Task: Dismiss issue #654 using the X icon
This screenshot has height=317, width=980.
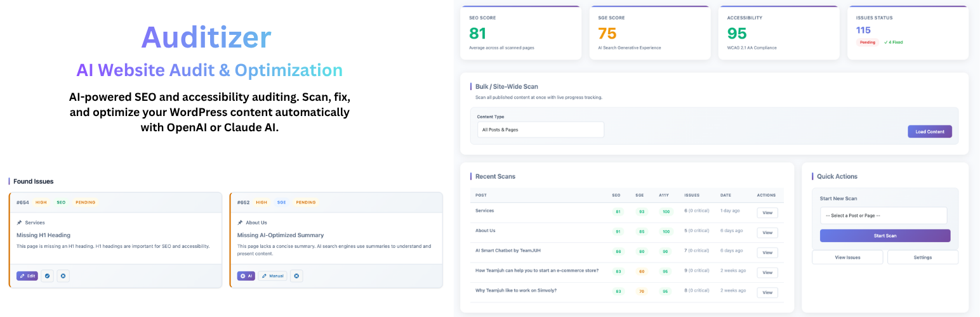Action: 63,276
